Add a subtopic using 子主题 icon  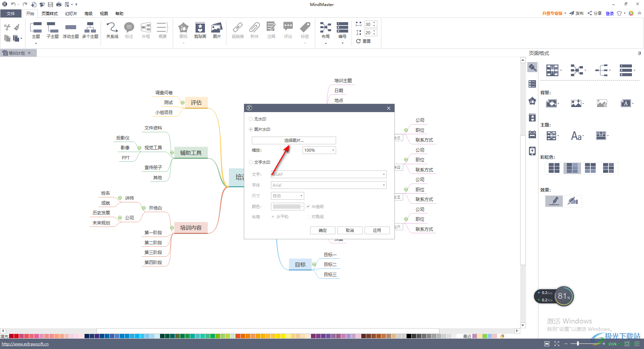[53, 30]
